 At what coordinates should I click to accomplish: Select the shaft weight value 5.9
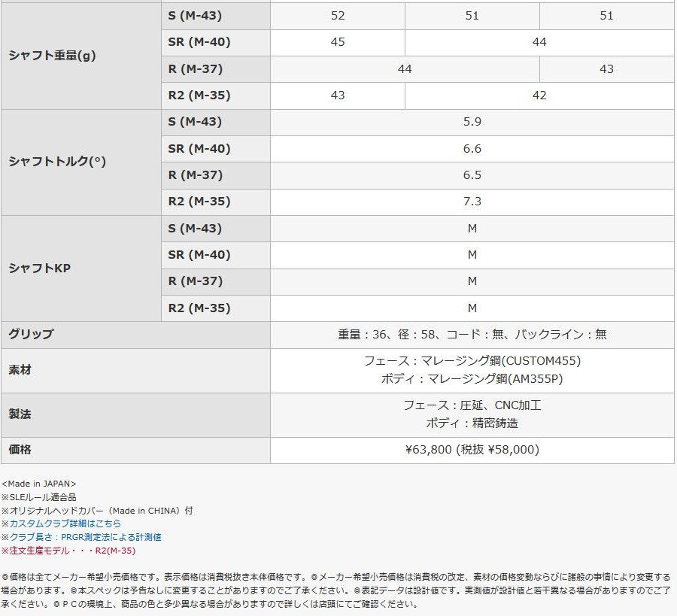click(x=472, y=122)
